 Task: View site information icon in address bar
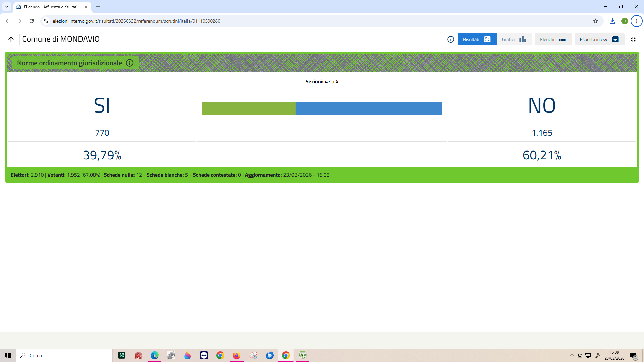click(46, 21)
